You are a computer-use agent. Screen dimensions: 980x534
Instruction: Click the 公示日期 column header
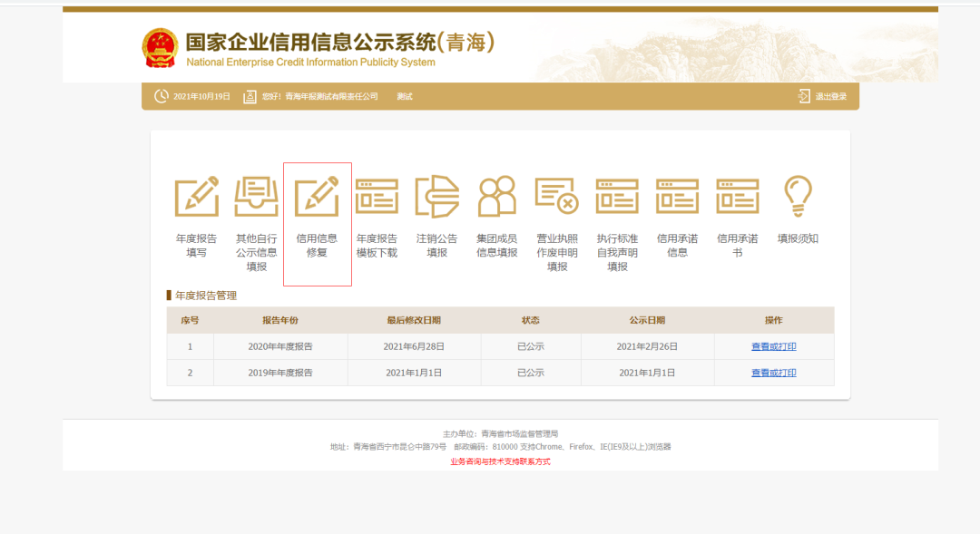click(x=648, y=320)
